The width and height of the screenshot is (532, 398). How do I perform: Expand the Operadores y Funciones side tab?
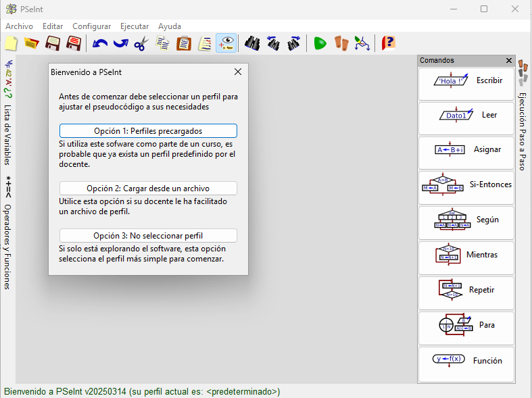click(x=8, y=232)
